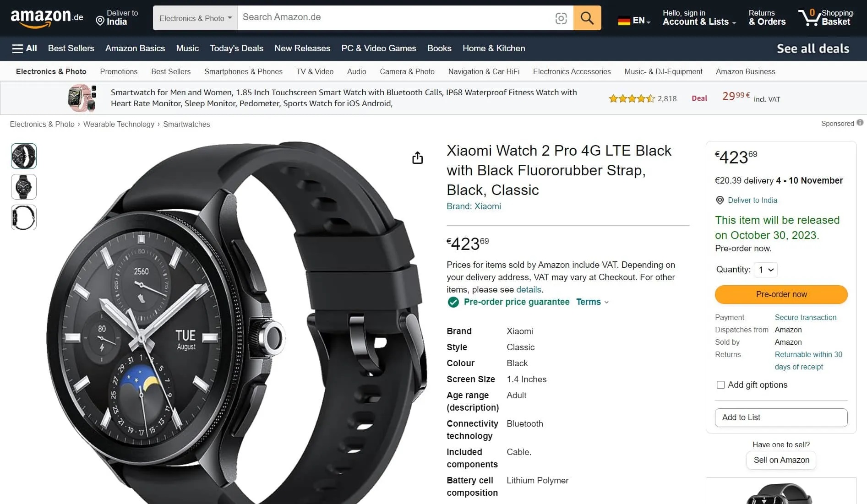Click the Brand: Xiaomi link
The image size is (867, 504).
coord(474,206)
